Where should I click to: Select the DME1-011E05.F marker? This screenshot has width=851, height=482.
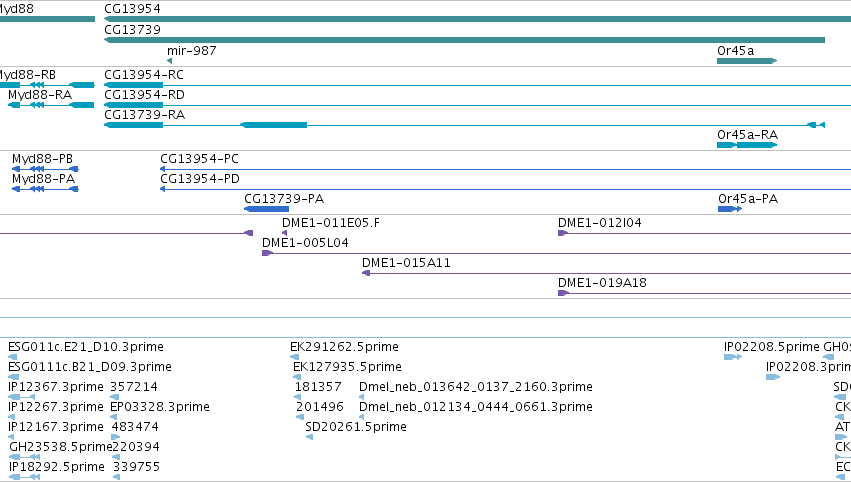(x=284, y=233)
